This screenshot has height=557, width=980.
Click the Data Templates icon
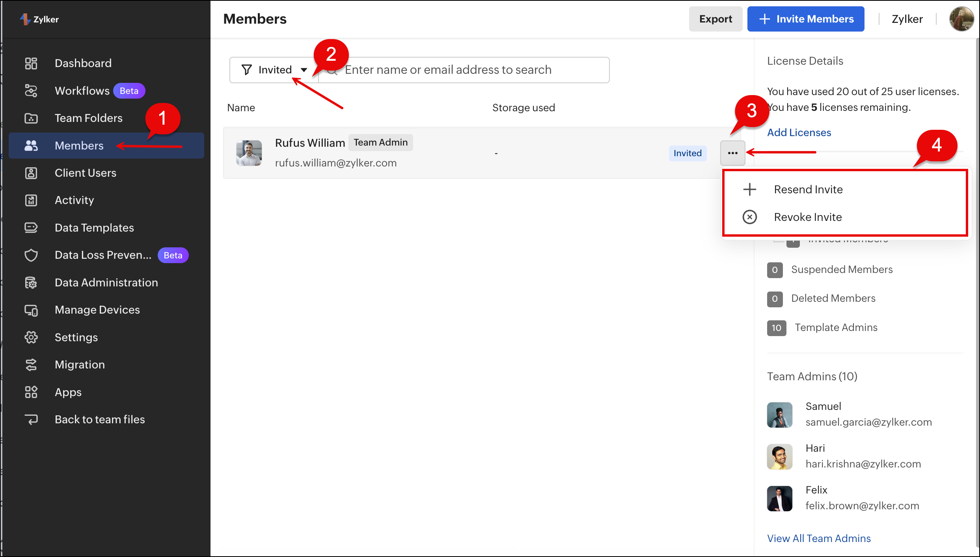click(31, 228)
